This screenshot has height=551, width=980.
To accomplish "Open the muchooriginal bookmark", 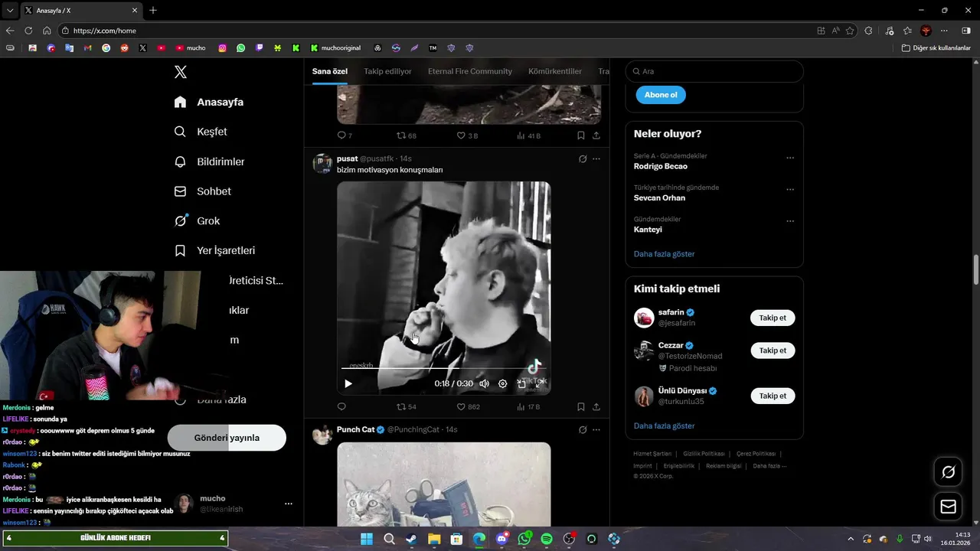I will 335,47.
